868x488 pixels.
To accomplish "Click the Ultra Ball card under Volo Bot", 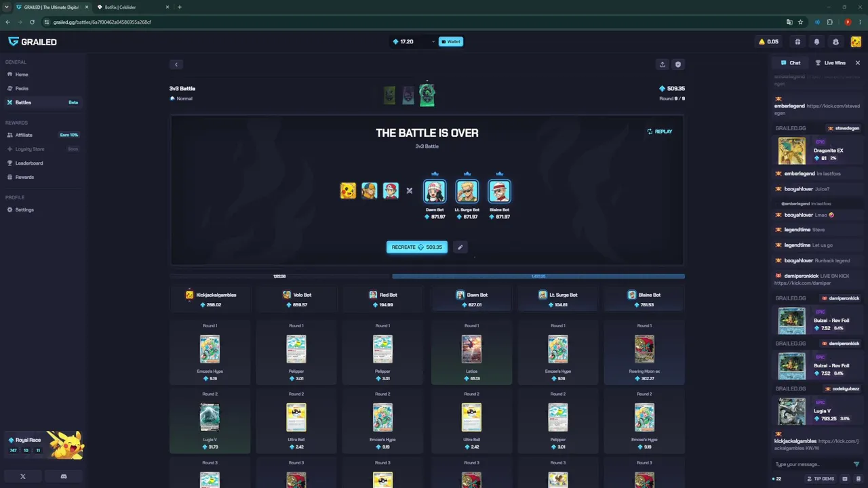I will point(296,422).
